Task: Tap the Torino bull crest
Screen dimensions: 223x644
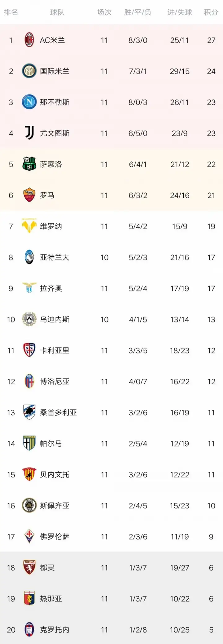Action: point(29,567)
